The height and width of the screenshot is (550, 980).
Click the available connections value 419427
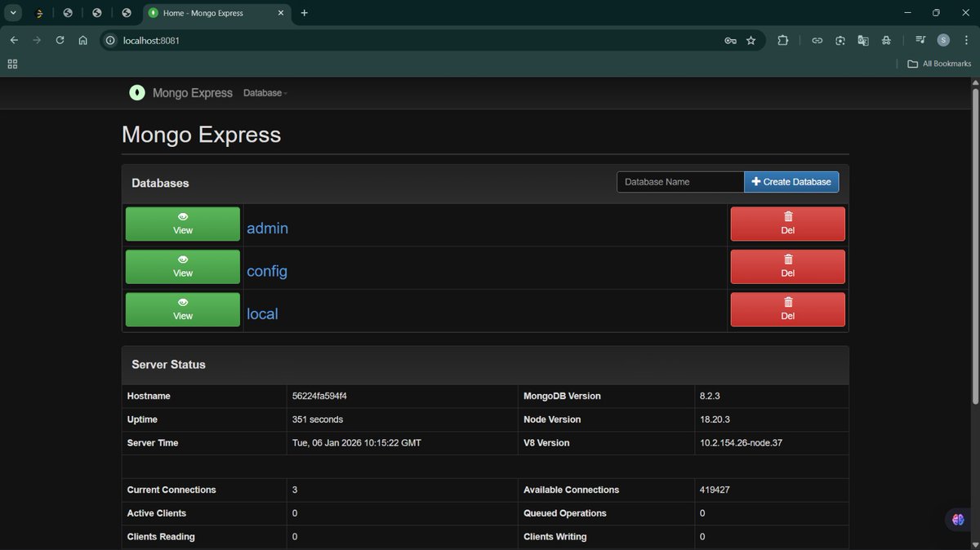[x=715, y=490]
